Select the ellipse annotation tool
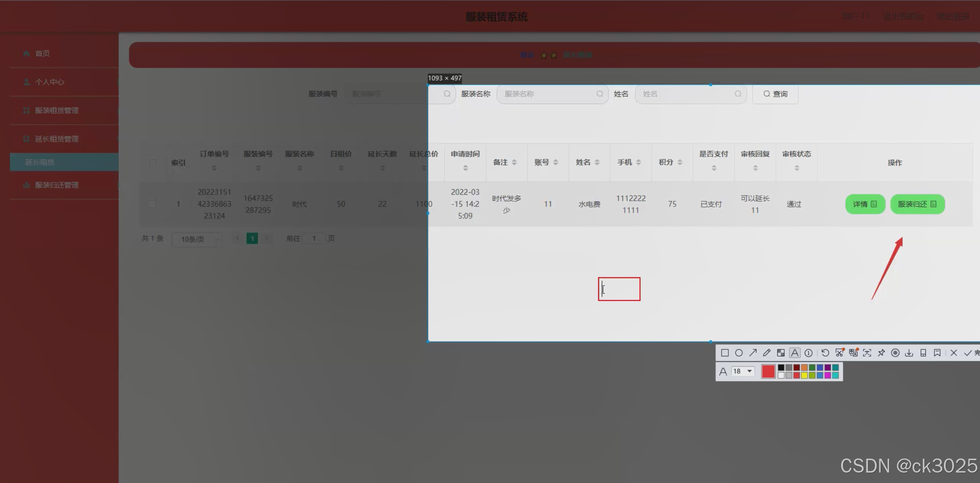Screen dimensions: 980x483 739,353
